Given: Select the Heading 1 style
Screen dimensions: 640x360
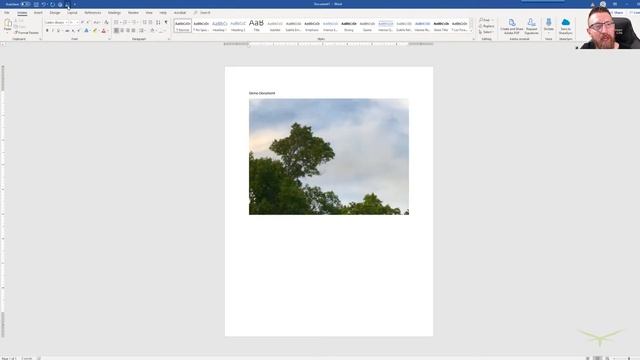Looking at the screenshot, I should [x=220, y=26].
